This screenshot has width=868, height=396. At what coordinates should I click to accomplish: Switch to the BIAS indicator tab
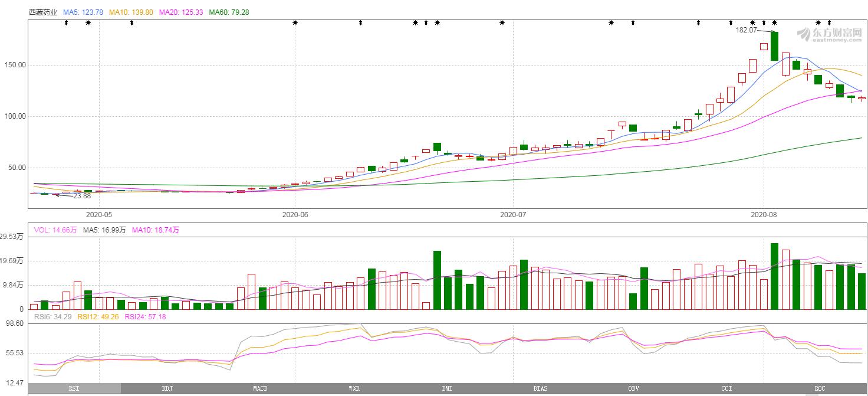coord(540,388)
